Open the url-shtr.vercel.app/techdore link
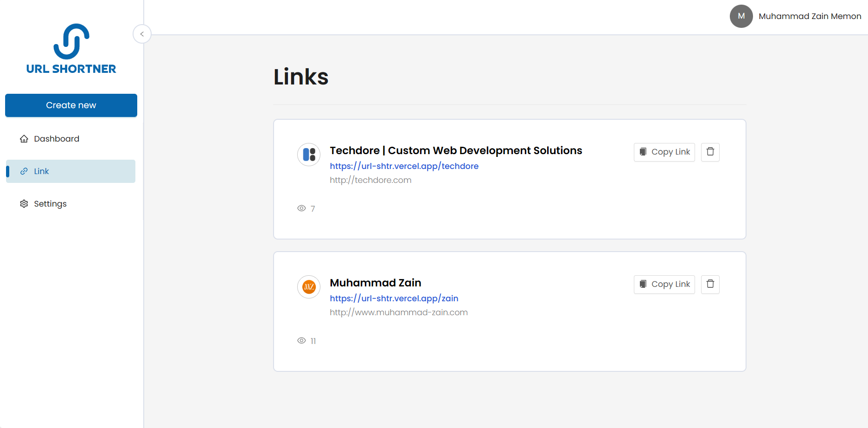868x428 pixels. point(404,166)
